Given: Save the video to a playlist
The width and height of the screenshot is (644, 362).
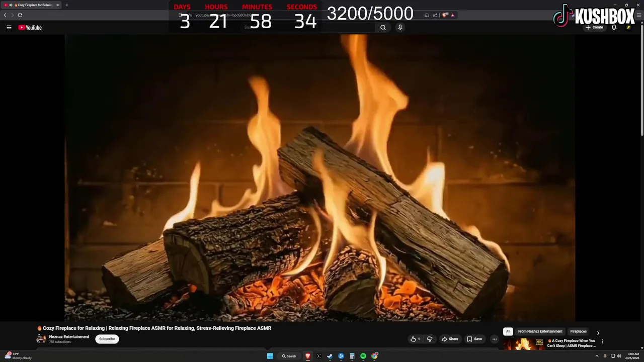Looking at the screenshot, I should [x=474, y=339].
